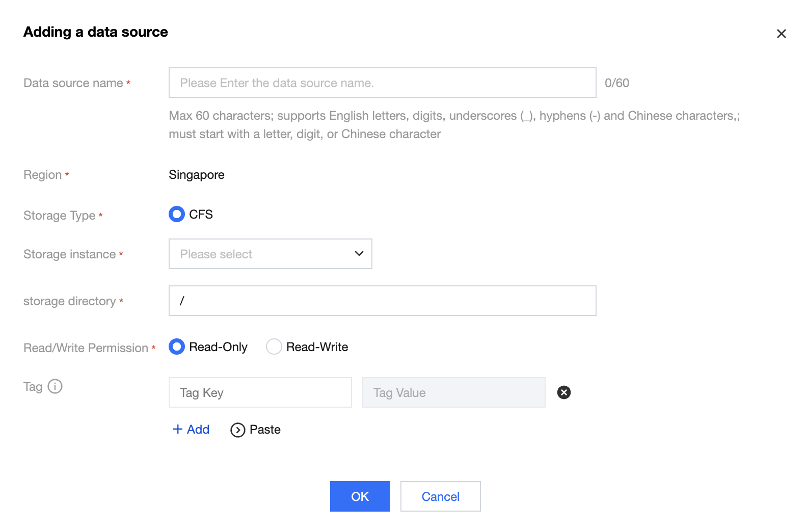Click the storage directory input field

click(382, 301)
